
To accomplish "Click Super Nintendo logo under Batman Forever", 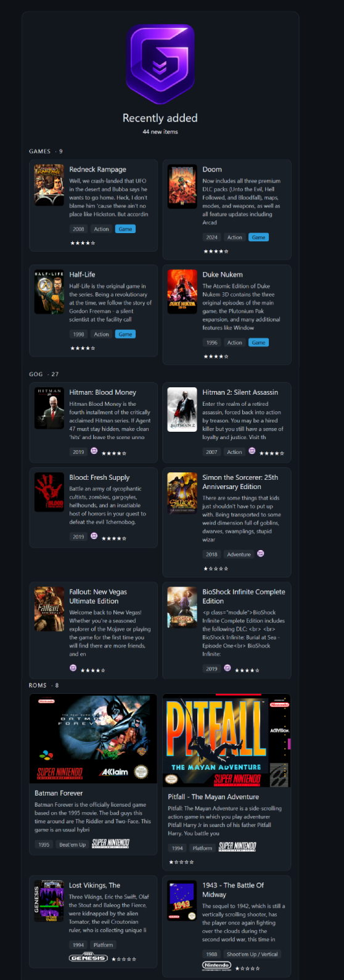I will (111, 843).
